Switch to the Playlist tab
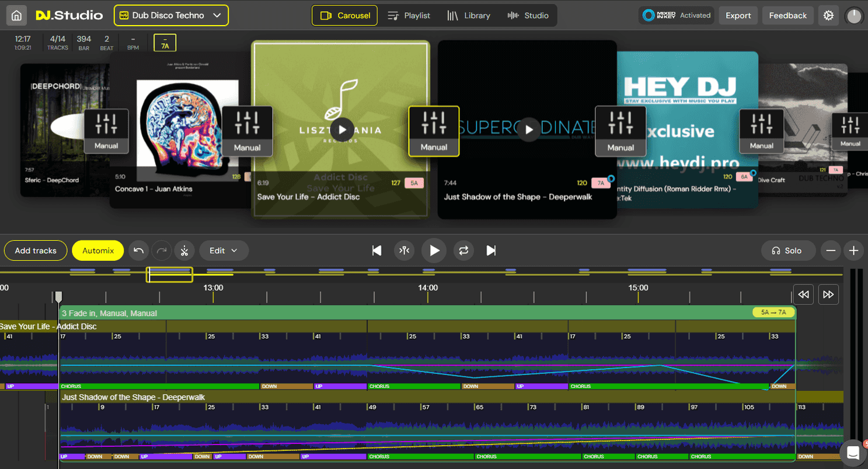 pyautogui.click(x=409, y=16)
